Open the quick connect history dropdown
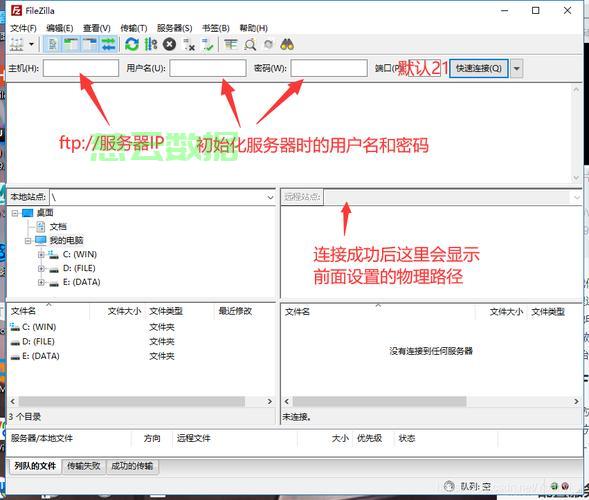 pyautogui.click(x=517, y=68)
